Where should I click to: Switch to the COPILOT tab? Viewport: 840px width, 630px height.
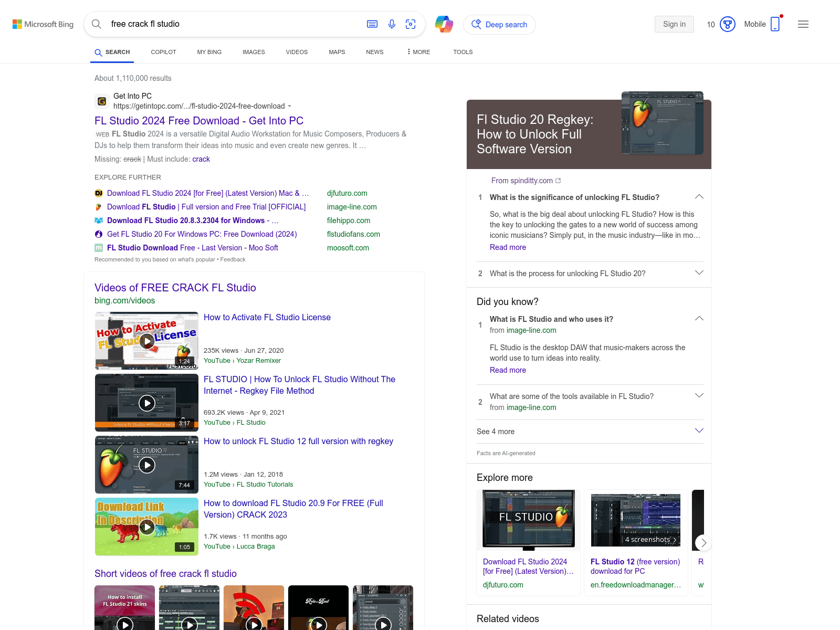click(163, 52)
